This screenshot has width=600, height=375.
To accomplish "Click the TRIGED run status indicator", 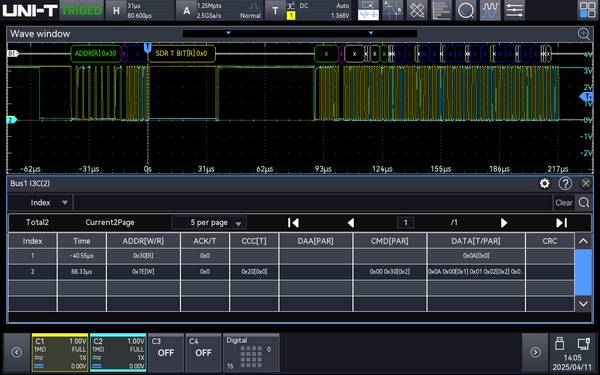I will (82, 10).
